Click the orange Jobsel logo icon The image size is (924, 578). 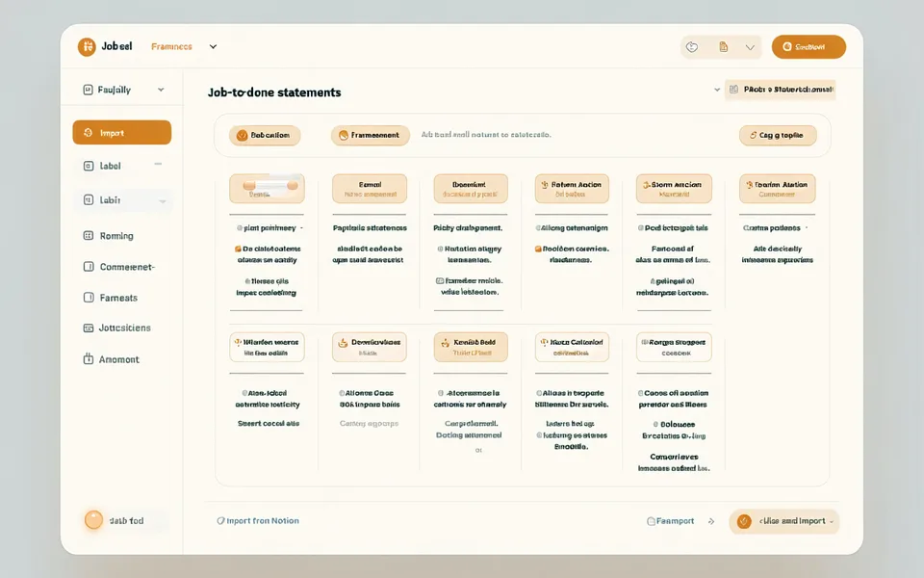(87, 46)
